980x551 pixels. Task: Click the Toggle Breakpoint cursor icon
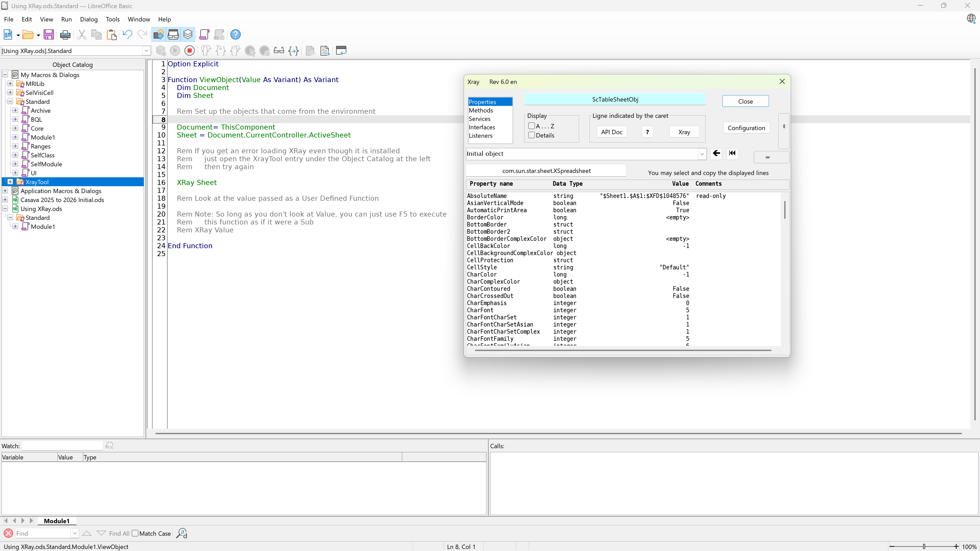250,51
